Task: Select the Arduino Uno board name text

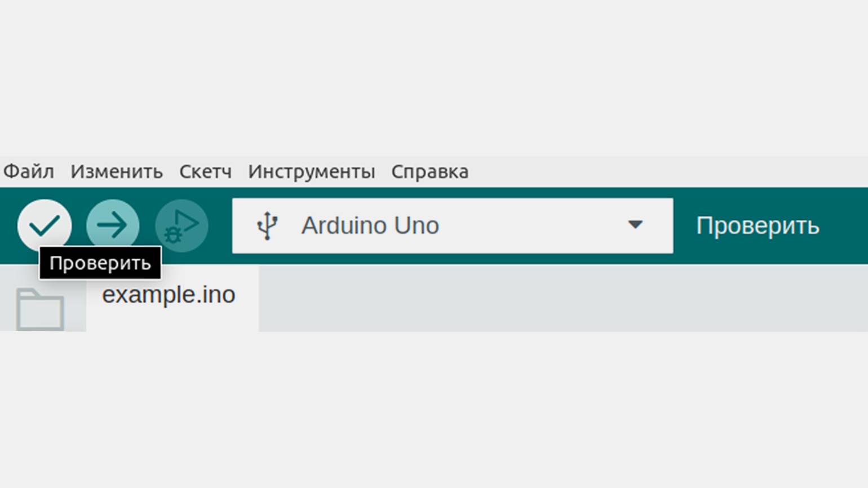Action: (x=370, y=225)
